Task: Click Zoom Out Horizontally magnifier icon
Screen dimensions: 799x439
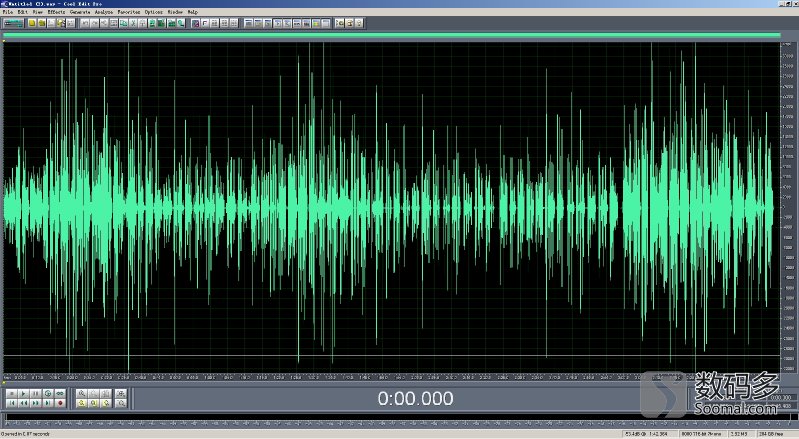Action: [x=94, y=393]
